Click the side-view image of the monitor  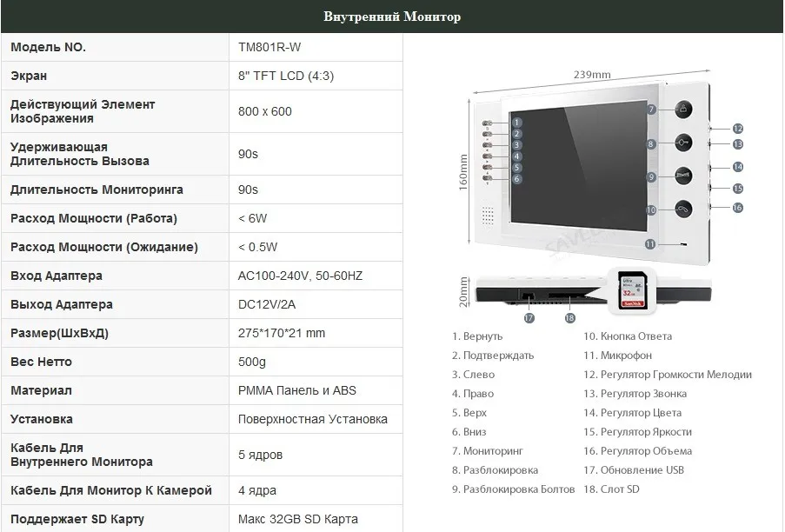point(593,290)
